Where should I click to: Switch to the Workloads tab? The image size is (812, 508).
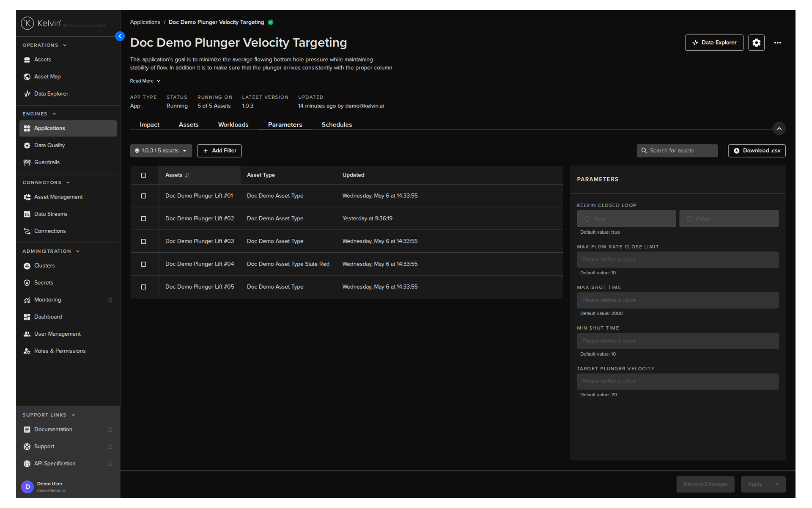[x=233, y=125]
